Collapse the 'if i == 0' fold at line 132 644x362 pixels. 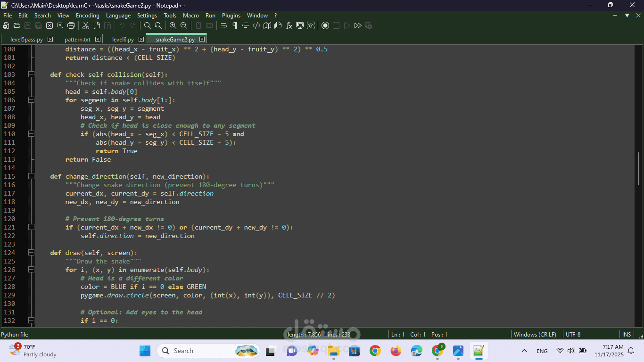[x=31, y=321]
